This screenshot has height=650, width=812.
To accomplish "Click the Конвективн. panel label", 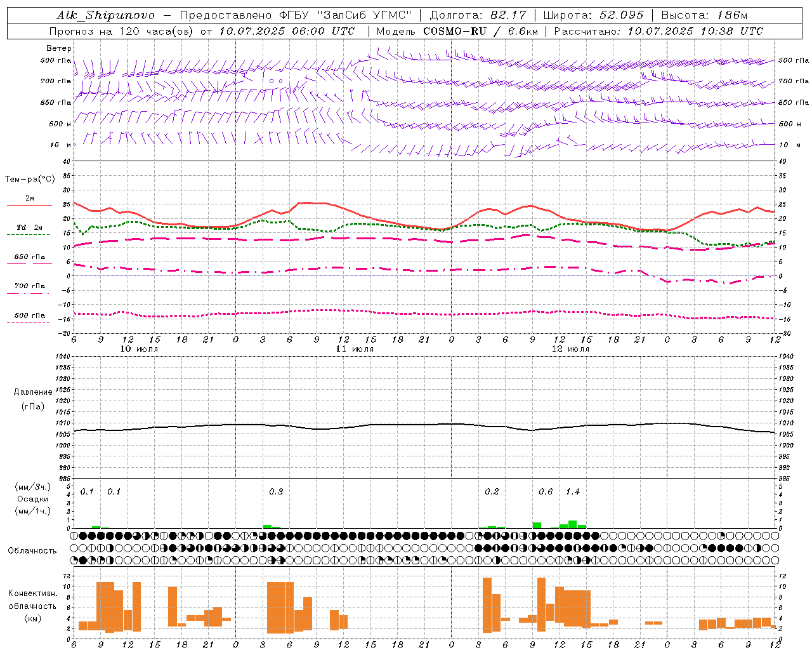I will click(x=33, y=594).
